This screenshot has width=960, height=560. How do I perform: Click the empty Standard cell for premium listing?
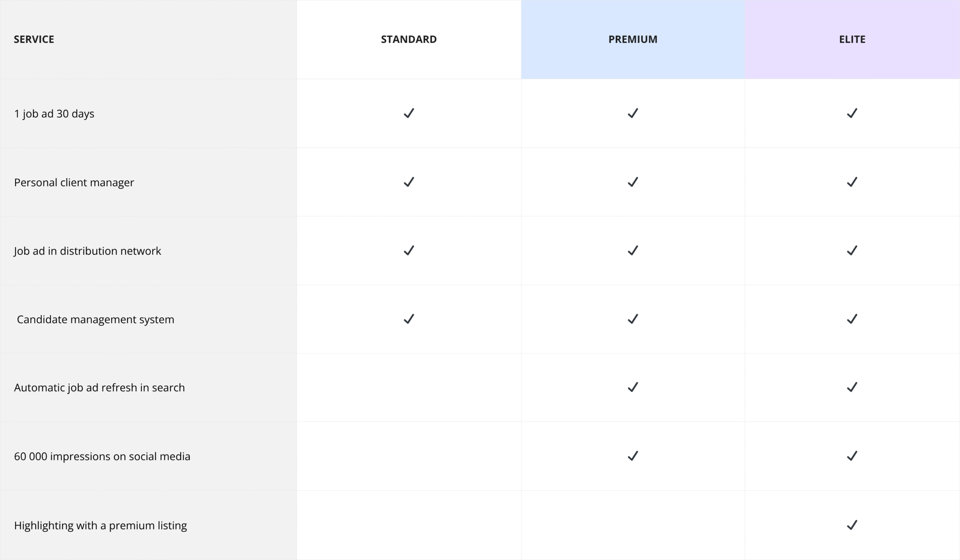coord(409,525)
